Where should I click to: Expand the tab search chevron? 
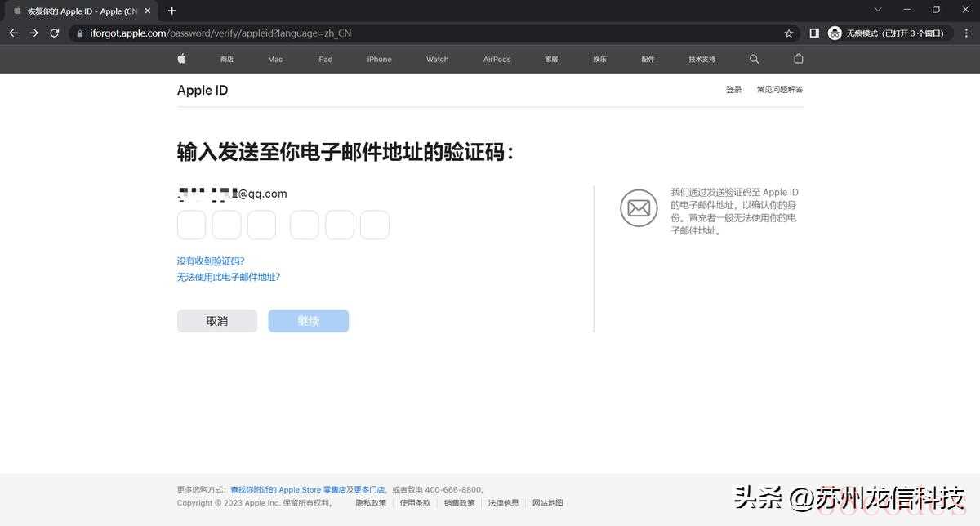coord(878,10)
